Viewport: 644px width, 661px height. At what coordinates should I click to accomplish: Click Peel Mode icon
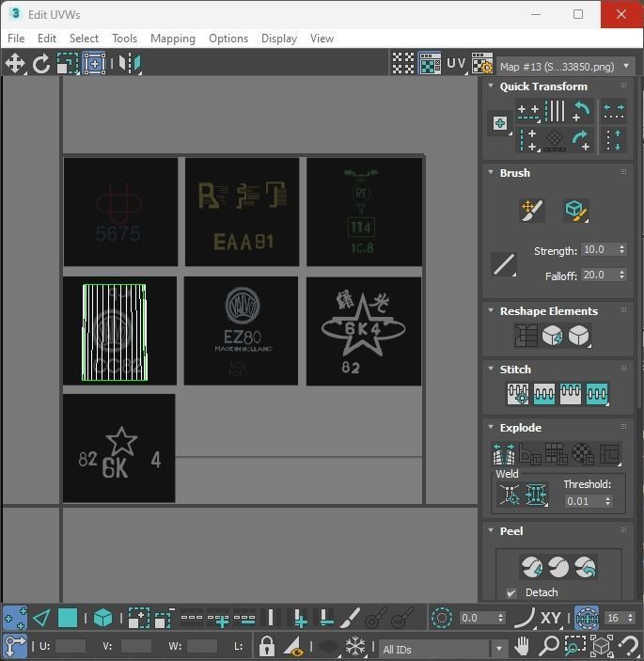coord(558,567)
